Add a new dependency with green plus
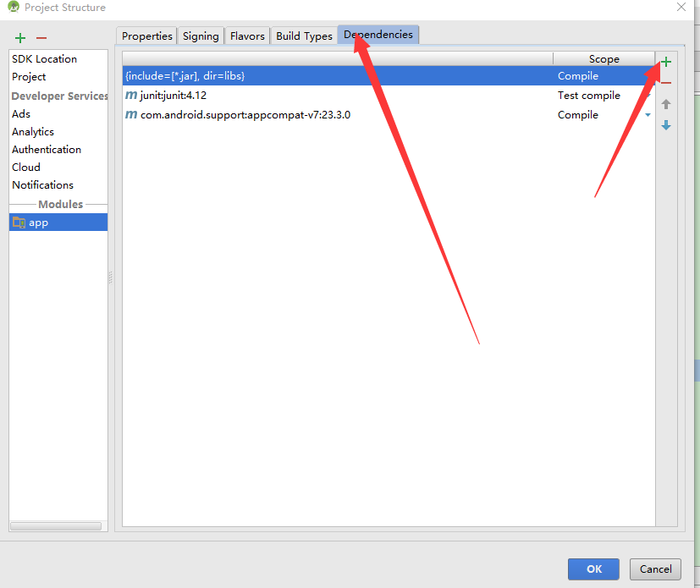This screenshot has width=700, height=588. pos(665,62)
